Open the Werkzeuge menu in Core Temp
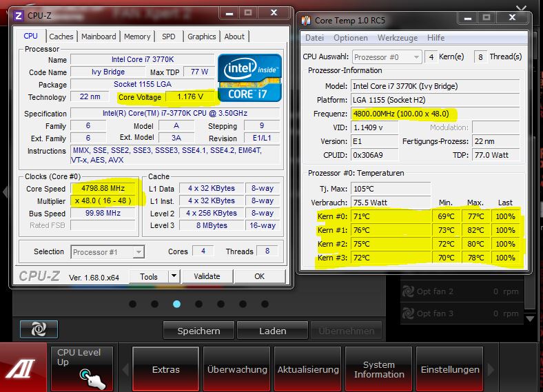The width and height of the screenshot is (543, 392). pyautogui.click(x=398, y=38)
